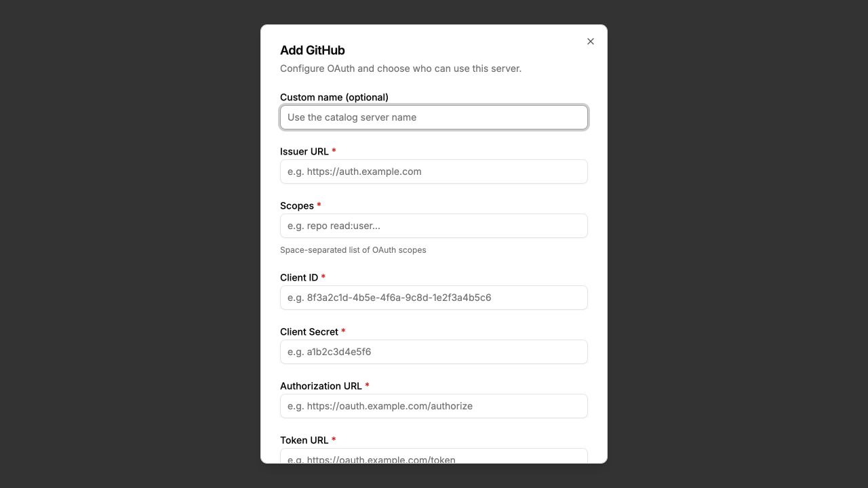This screenshot has height=488, width=868.
Task: Click the "Token URL" label
Action: [x=304, y=440]
